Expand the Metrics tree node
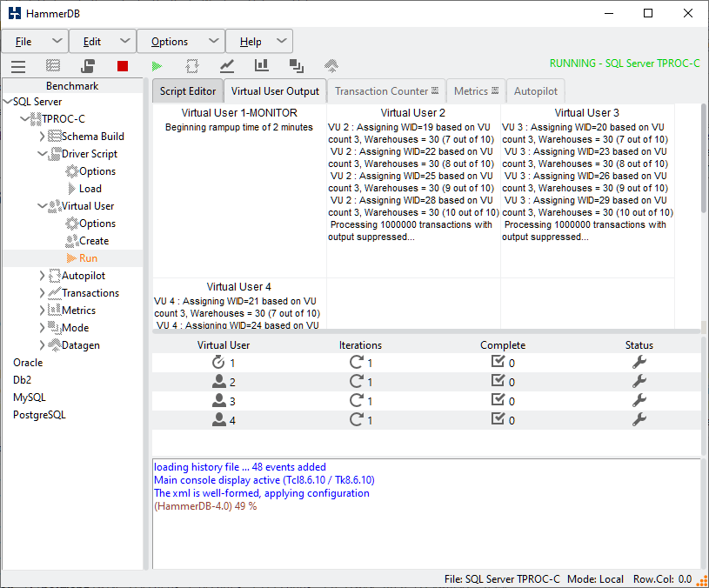This screenshot has width=709, height=588. [x=42, y=310]
